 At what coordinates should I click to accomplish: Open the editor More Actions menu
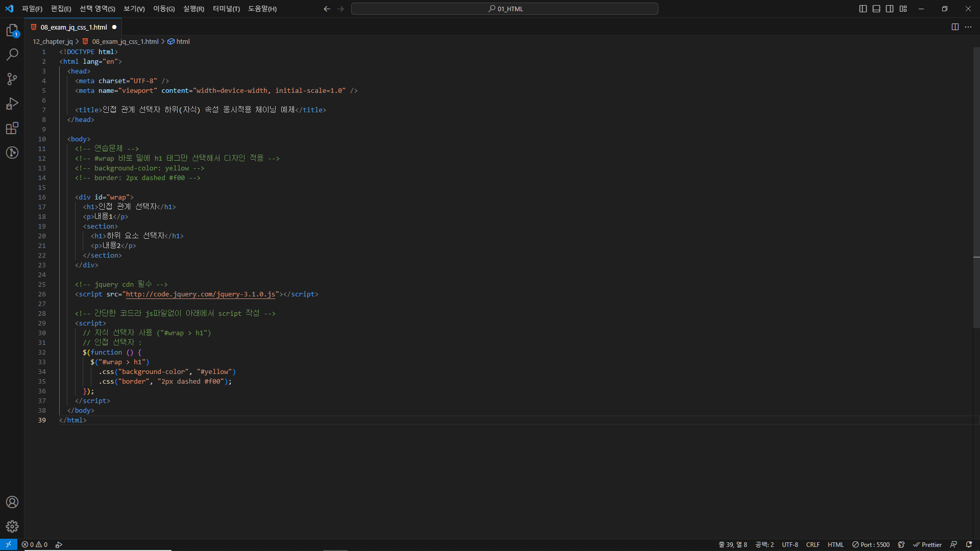(x=968, y=27)
